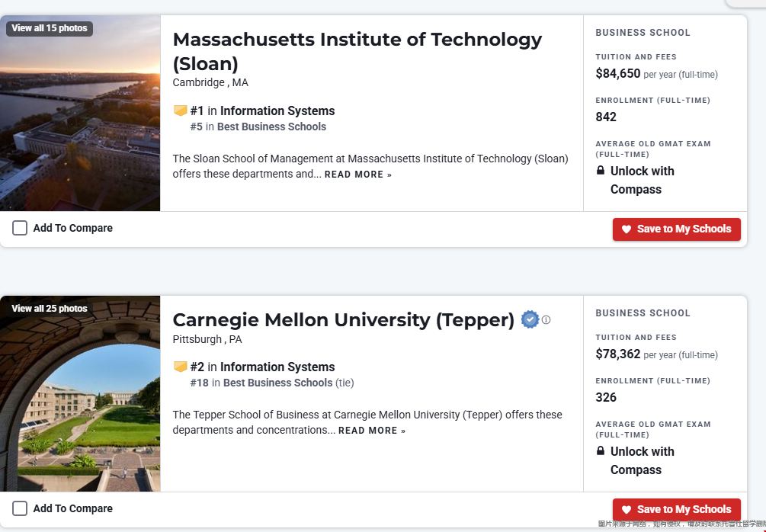Click info icon next to Carnegie Mellon
766x532 pixels.
(x=546, y=320)
